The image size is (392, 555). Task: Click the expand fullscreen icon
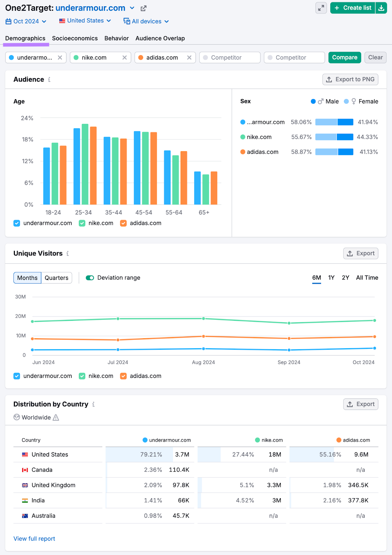tap(321, 8)
